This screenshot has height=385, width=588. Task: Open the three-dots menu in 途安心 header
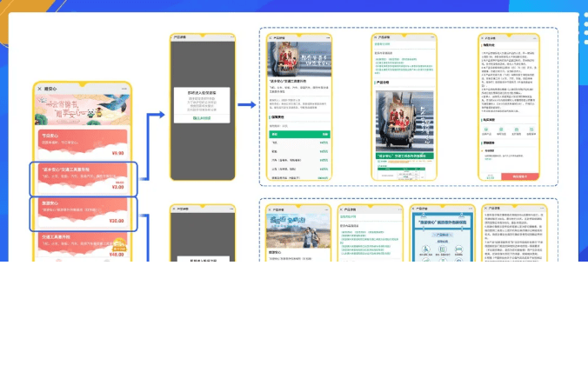(x=124, y=89)
